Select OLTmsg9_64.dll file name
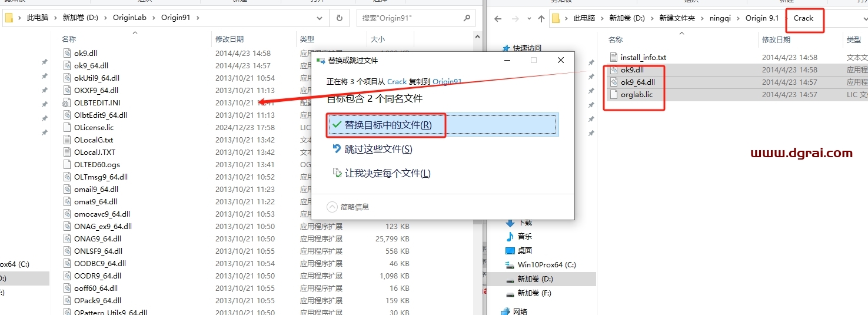Image resolution: width=868 pixels, height=315 pixels. click(101, 177)
